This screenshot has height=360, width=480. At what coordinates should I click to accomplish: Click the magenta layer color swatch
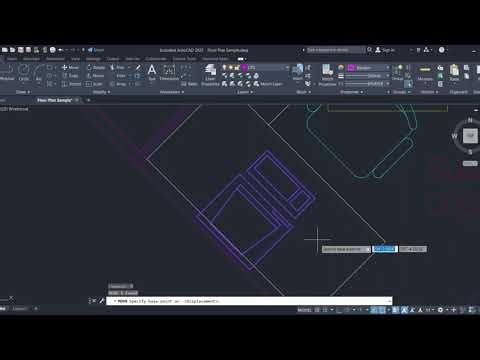coord(244,68)
